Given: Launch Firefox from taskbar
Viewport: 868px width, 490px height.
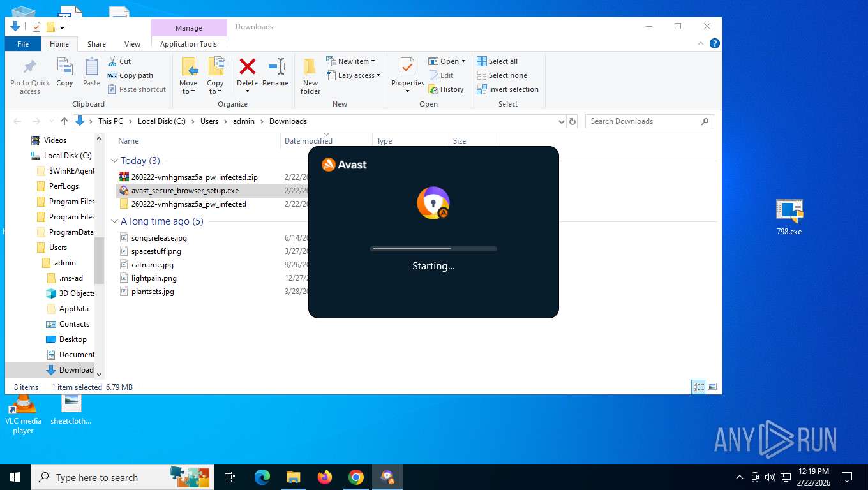Looking at the screenshot, I should pos(325,477).
